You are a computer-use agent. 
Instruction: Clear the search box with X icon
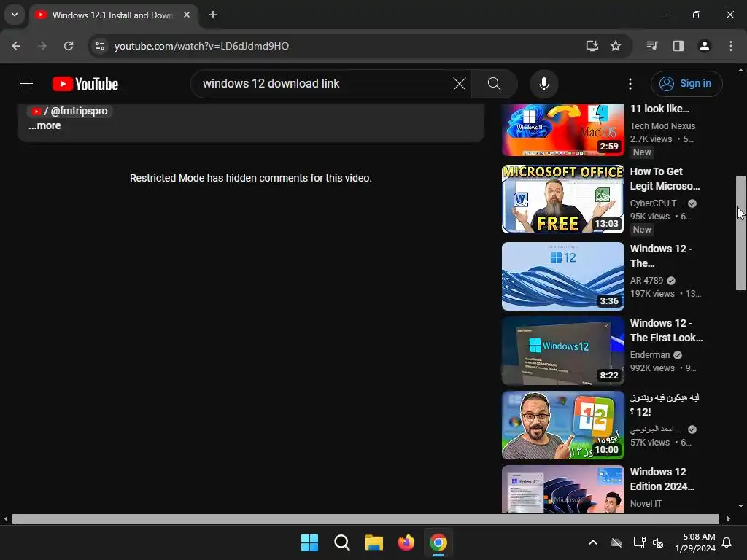click(460, 84)
